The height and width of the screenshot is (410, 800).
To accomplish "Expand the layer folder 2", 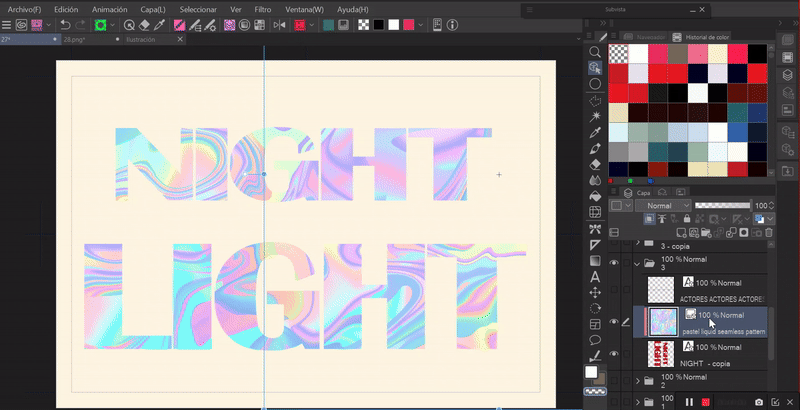I will pos(636,380).
